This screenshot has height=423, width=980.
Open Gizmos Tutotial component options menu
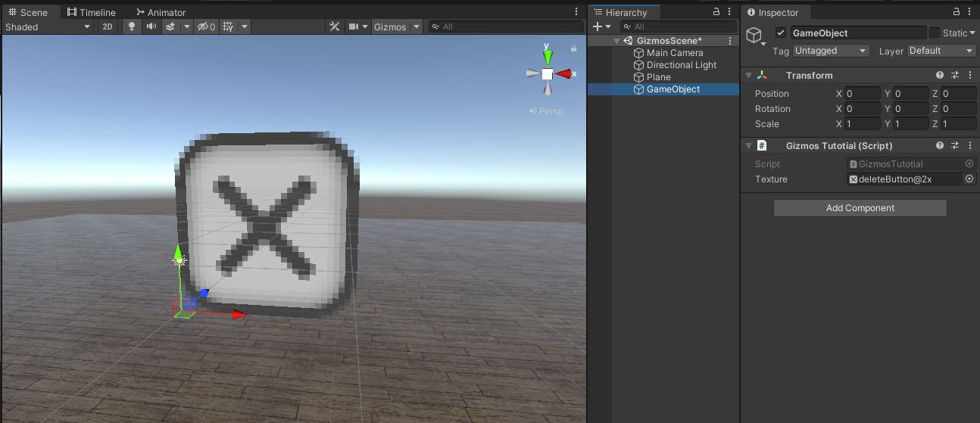point(970,146)
